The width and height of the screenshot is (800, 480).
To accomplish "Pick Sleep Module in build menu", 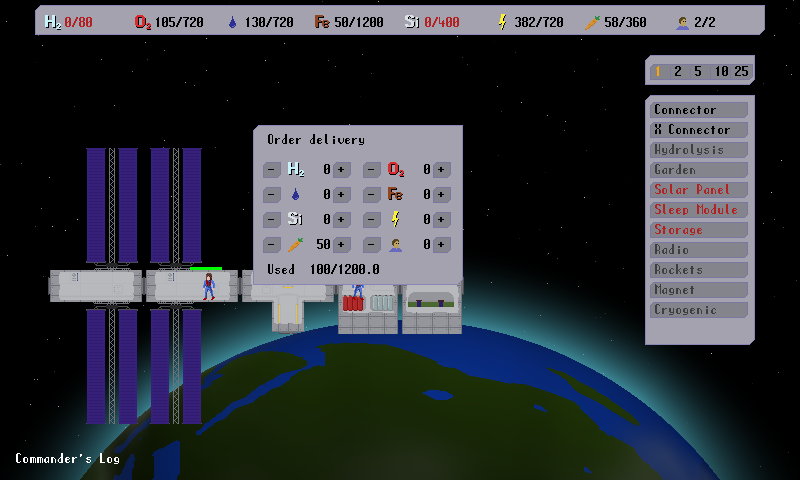I will point(699,210).
